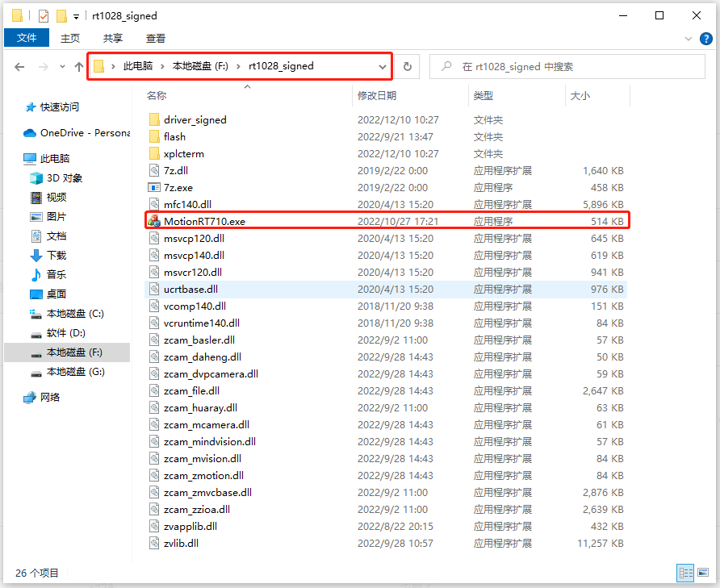
Task: Click the 7z.dll file icon
Action: click(154, 171)
